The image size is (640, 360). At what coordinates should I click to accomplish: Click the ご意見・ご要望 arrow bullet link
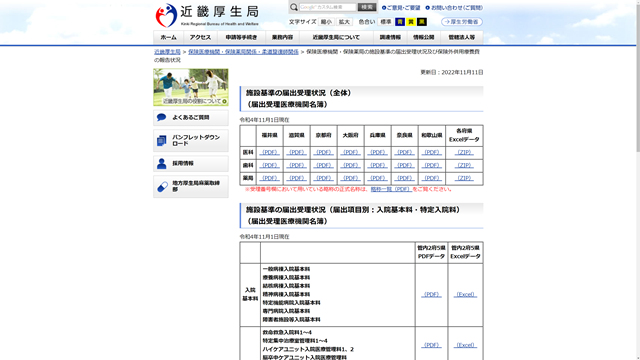pos(401,8)
